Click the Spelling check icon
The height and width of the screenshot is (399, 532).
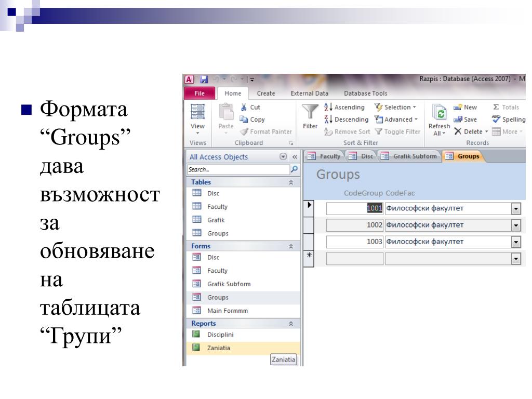pyautogui.click(x=496, y=119)
